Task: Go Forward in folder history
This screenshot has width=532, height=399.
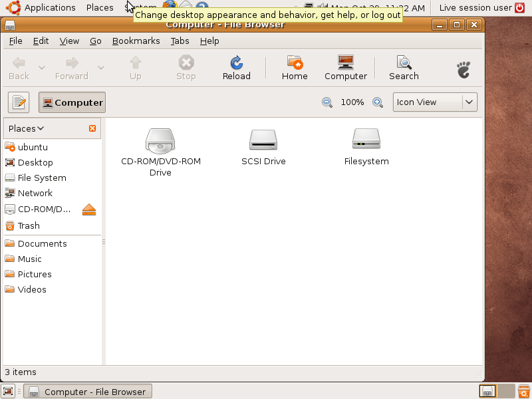Action: 72,68
